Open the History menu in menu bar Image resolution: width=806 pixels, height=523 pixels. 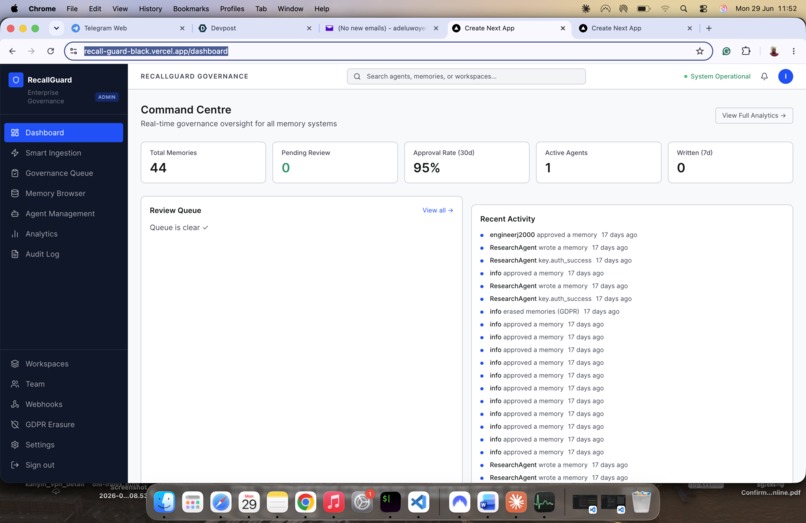coord(150,9)
